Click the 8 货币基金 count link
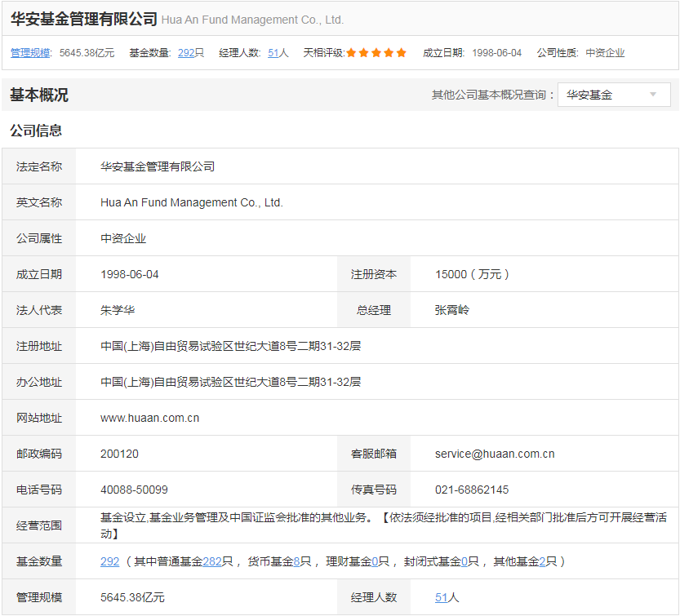Image resolution: width=680 pixels, height=616 pixels. (296, 561)
